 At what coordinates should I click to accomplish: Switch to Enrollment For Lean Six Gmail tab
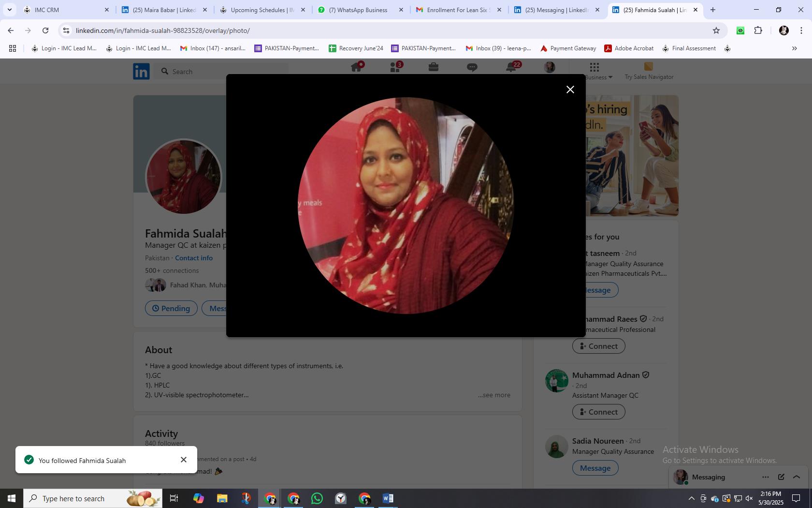(459, 10)
